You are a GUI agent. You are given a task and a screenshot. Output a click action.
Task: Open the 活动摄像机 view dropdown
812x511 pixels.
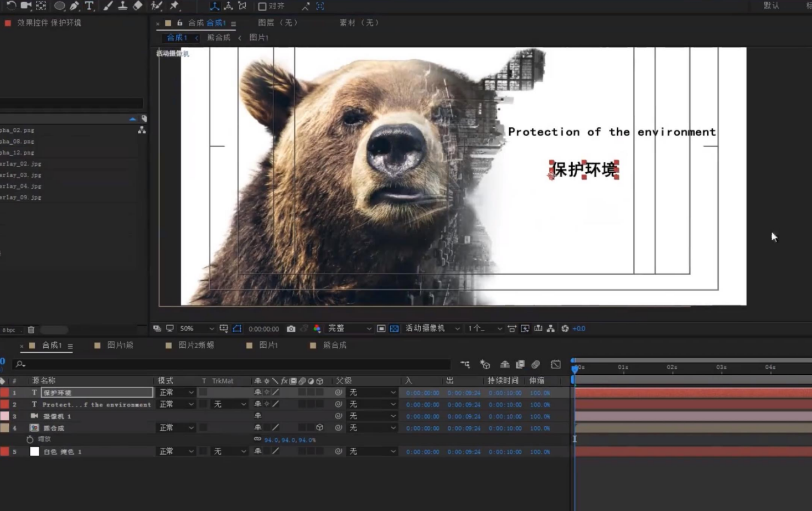pos(432,329)
